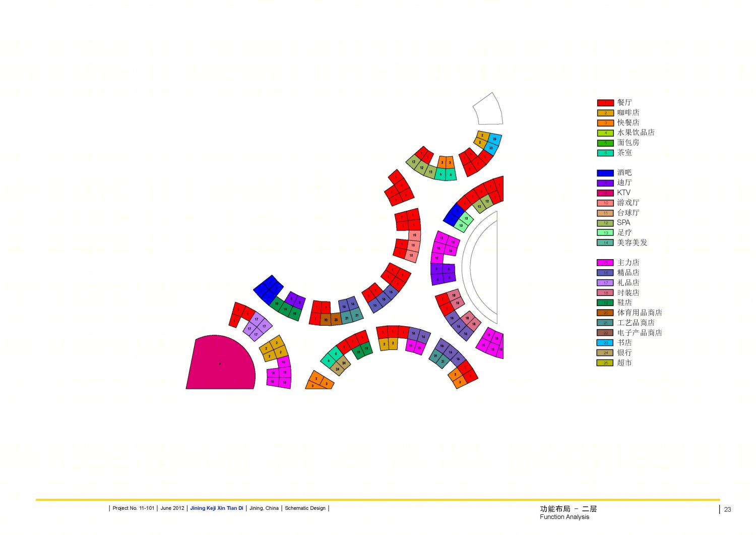Viewport: 756px width, 535px height.
Task: Click the lime legend swatch numbered 4
Action: coord(605,133)
